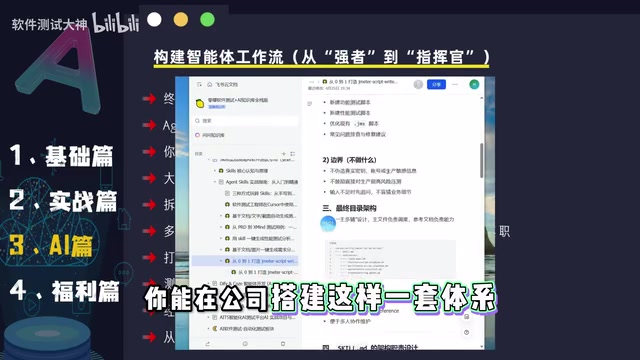Click the yellow window dot at the top
The height and width of the screenshot is (360, 640).
[181, 19]
